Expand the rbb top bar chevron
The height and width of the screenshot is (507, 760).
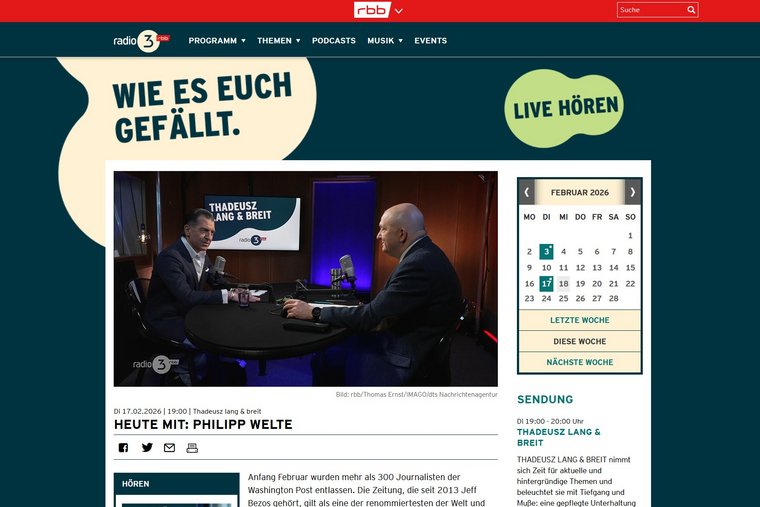pos(399,11)
